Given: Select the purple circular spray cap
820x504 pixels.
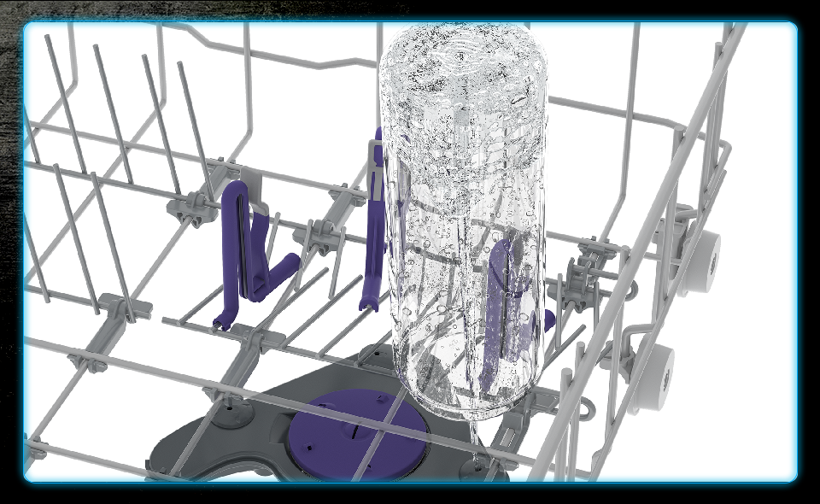Looking at the screenshot, I should [x=357, y=426].
